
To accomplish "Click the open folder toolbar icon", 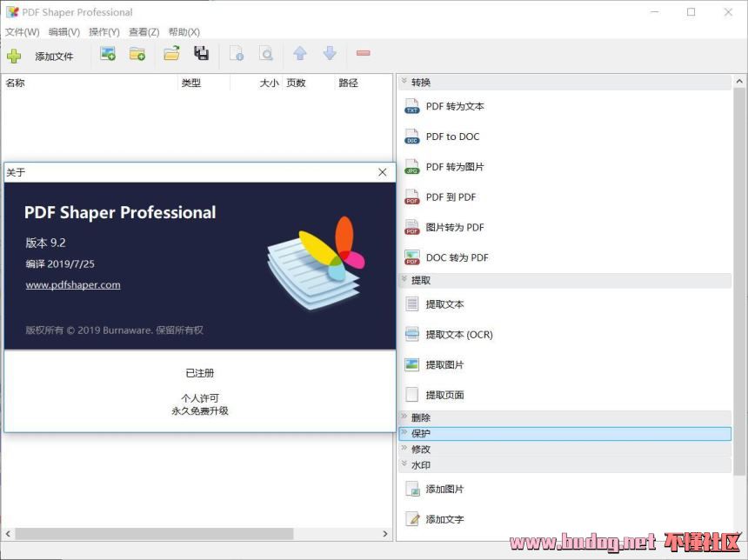I will coord(171,53).
